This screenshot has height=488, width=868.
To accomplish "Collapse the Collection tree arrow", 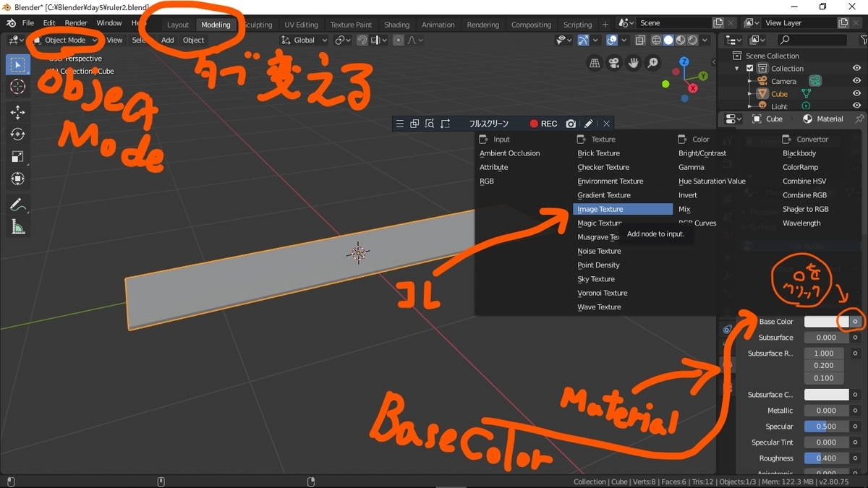I will [737, 69].
